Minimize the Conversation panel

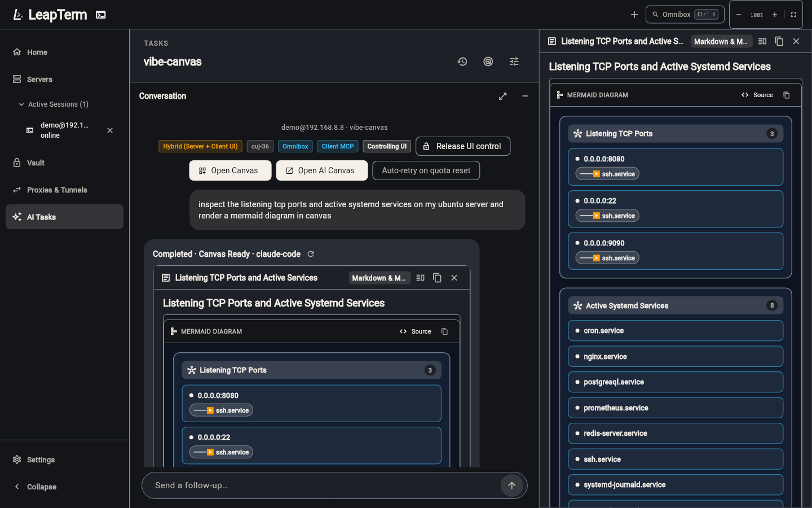[526, 96]
